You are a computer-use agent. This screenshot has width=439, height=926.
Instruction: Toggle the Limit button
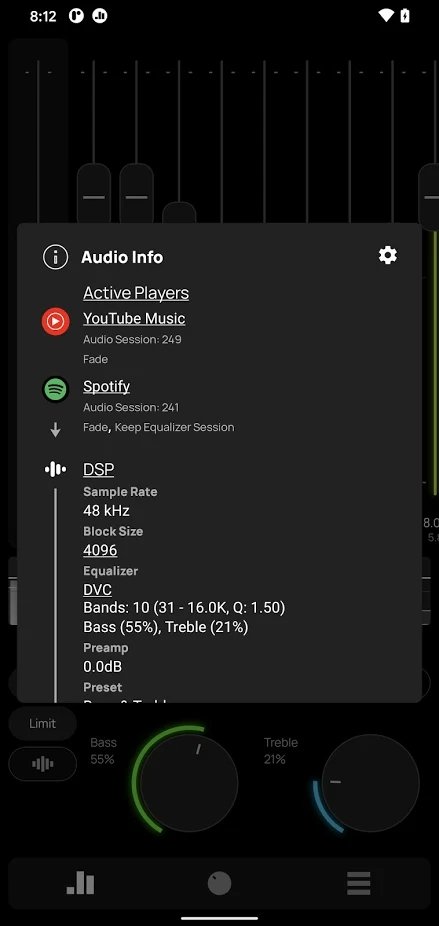[x=43, y=723]
